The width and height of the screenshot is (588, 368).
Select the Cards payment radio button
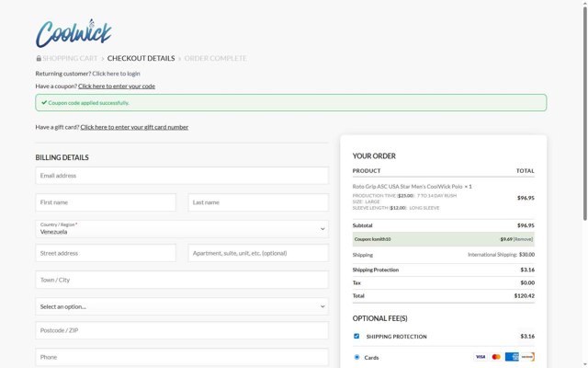pos(356,357)
